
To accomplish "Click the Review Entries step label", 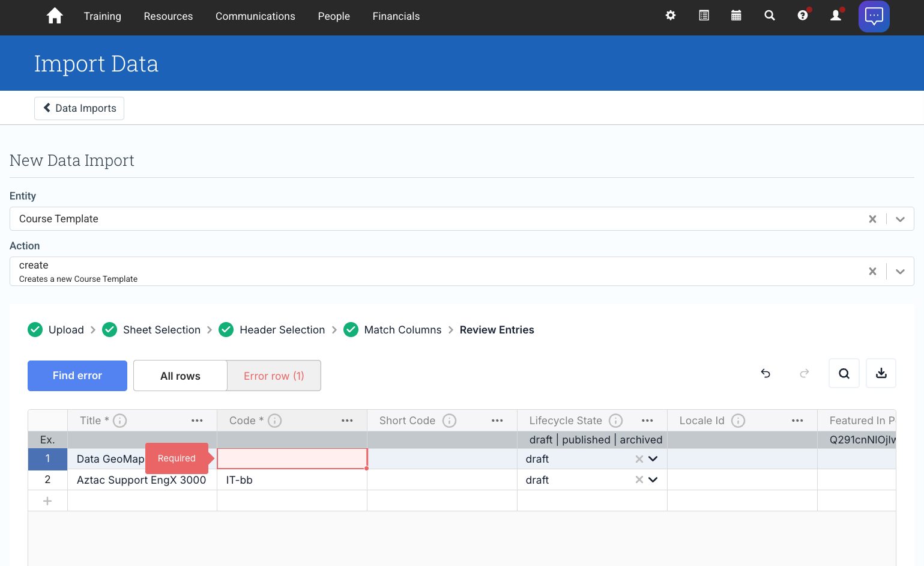I will pos(497,330).
